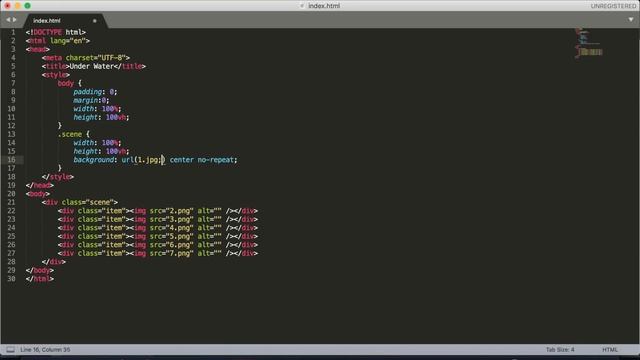The height and width of the screenshot is (360, 640).
Task: Click the Under Water title text
Action: [x=92, y=66]
